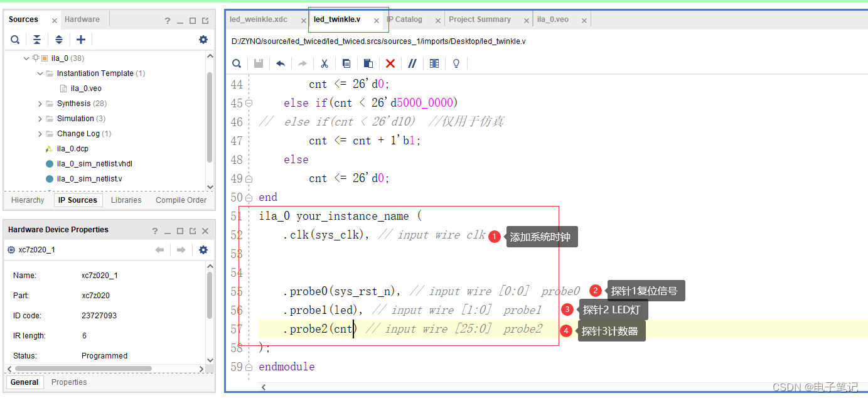Click the device properties horizontal scrollbar
This screenshot has height=398, width=868.
83,368
